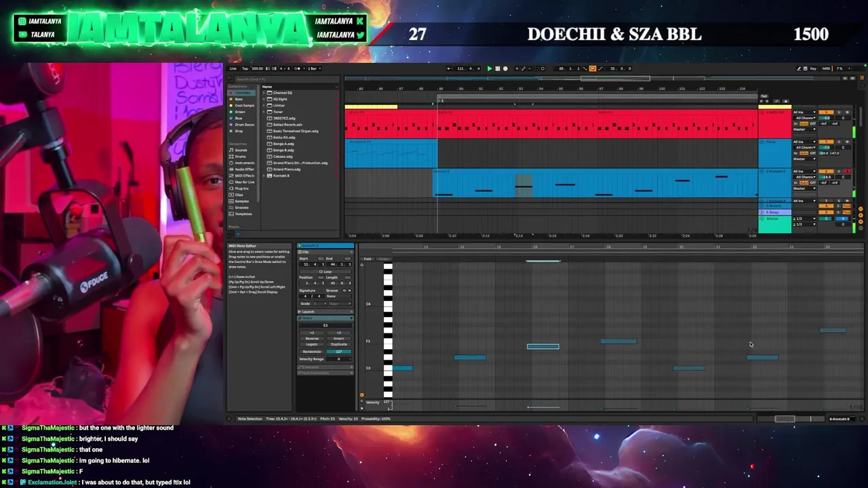Solo the Betta Kit track
The image size is (868, 488).
click(x=839, y=112)
